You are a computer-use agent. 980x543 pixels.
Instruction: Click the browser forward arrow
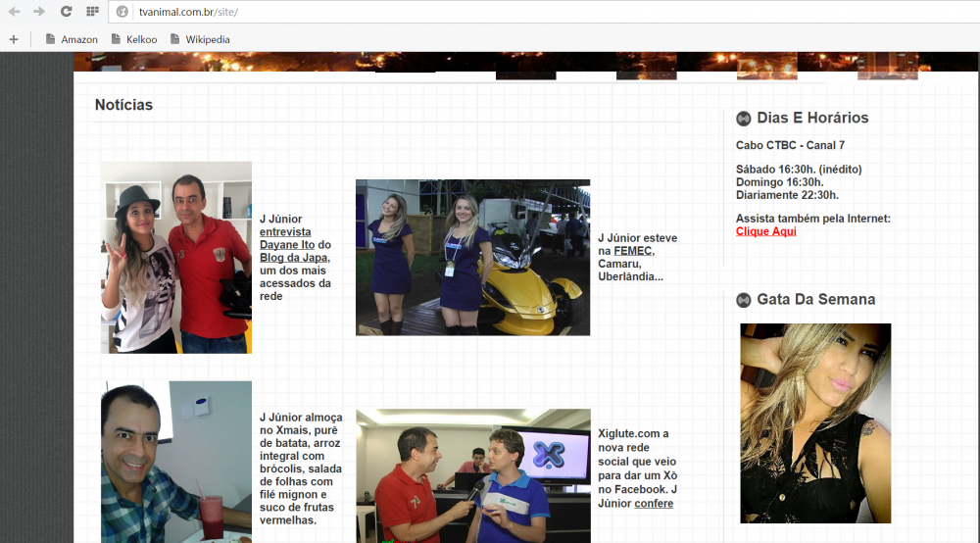(39, 12)
